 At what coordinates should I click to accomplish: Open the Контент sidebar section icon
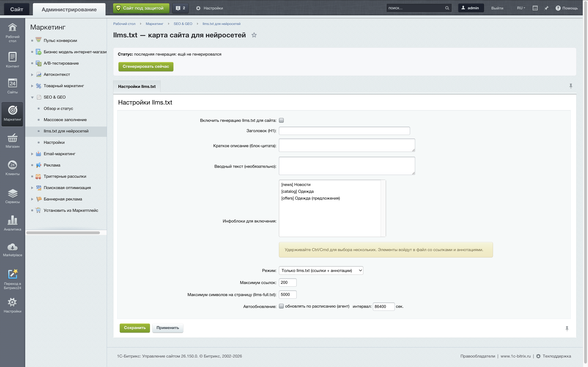point(12,57)
